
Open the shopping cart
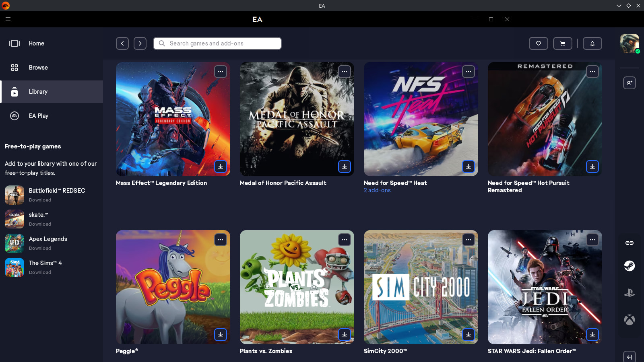(x=562, y=43)
